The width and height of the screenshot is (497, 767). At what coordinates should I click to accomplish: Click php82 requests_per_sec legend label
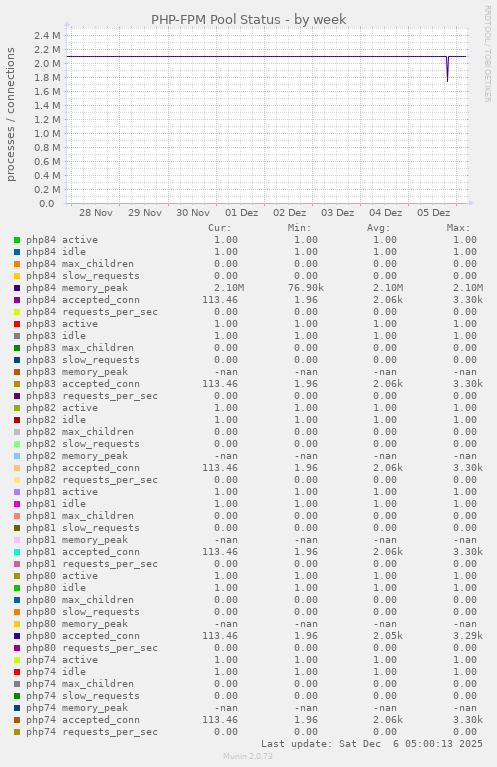click(x=92, y=480)
